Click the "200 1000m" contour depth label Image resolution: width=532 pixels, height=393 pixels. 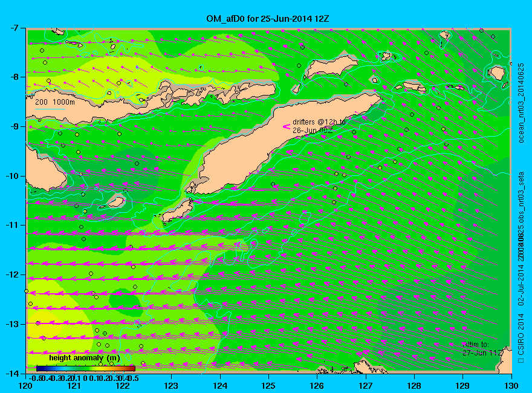pos(55,102)
